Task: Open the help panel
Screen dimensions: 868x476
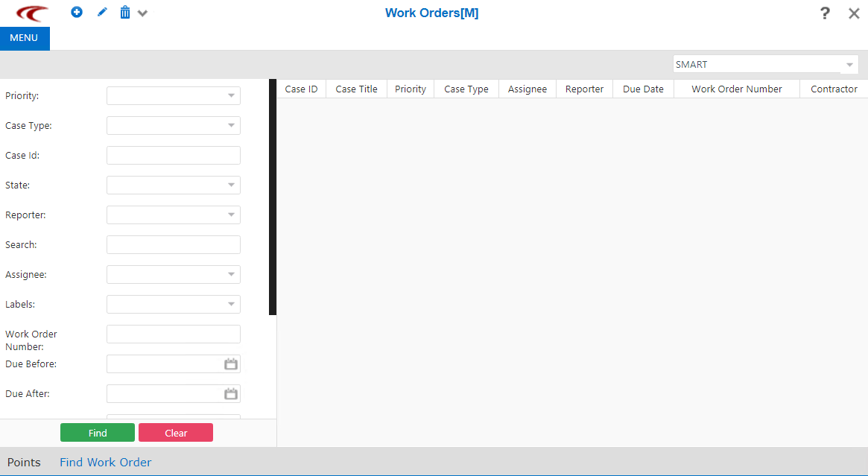Action: [x=825, y=13]
